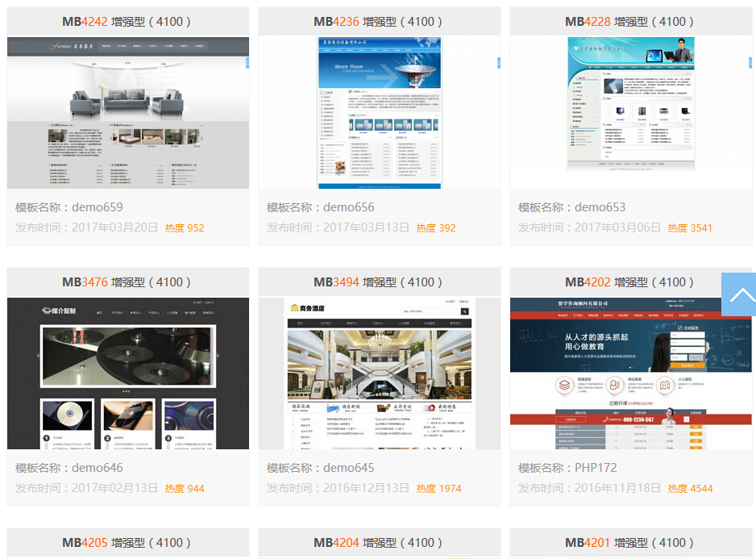Select the MB4228 增强型 heading
The width and height of the screenshot is (756, 559).
click(x=631, y=22)
